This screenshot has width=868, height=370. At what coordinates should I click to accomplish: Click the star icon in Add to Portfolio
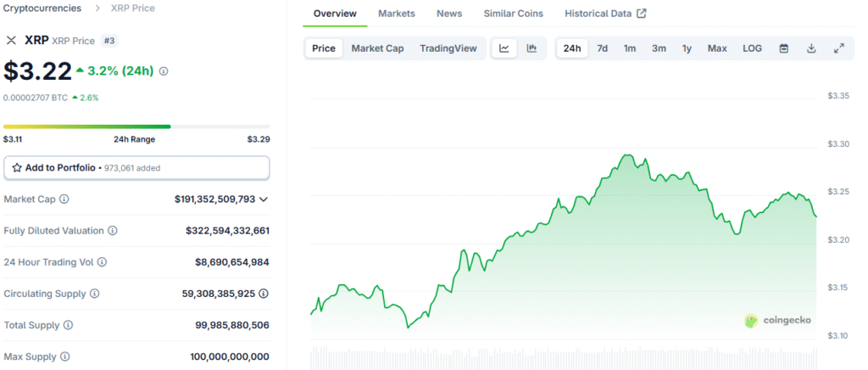click(17, 167)
